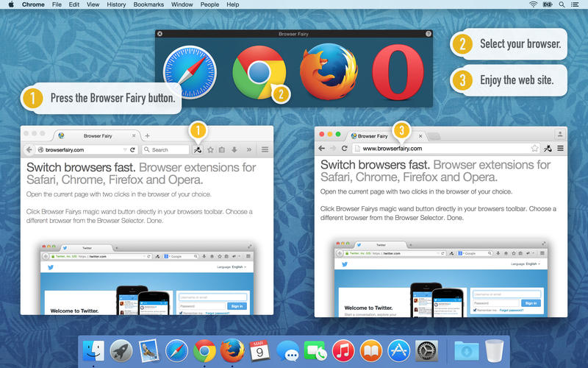This screenshot has height=368, width=588.
Task: Open the File menu
Action: [57, 4]
